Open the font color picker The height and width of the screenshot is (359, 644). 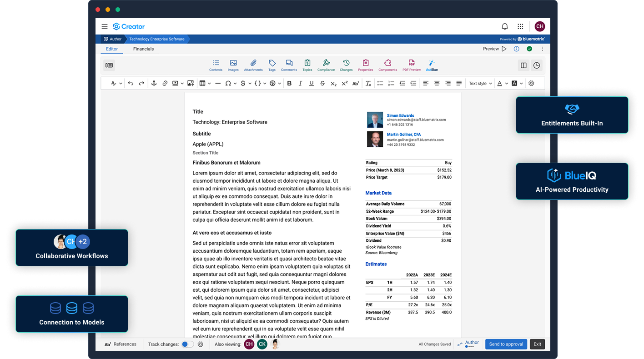click(x=502, y=84)
